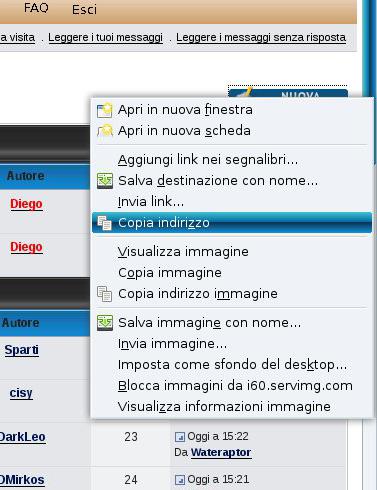Image resolution: width=377 pixels, height=490 pixels.
Task: Select 'Aggiungi link nei segnalibri...'
Action: click(232, 160)
